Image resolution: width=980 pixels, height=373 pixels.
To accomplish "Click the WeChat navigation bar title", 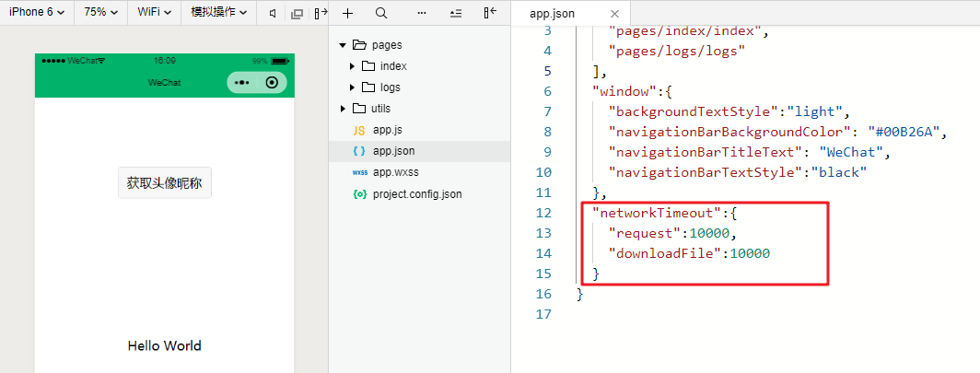I will tap(164, 83).
